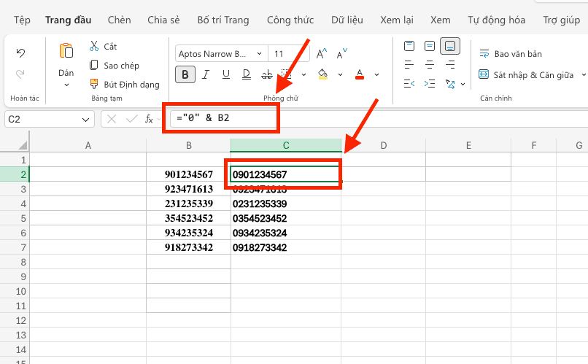Center text horizontally
This screenshot has height=364, width=588.
[430, 65]
